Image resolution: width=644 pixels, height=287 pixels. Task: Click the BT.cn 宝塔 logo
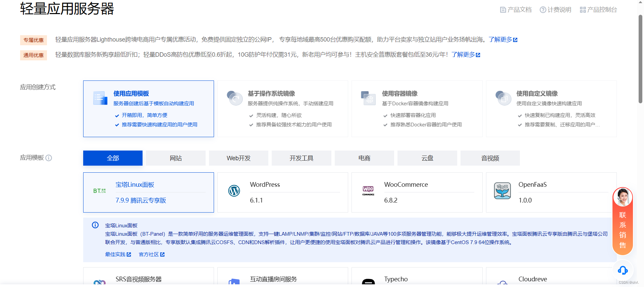99,191
